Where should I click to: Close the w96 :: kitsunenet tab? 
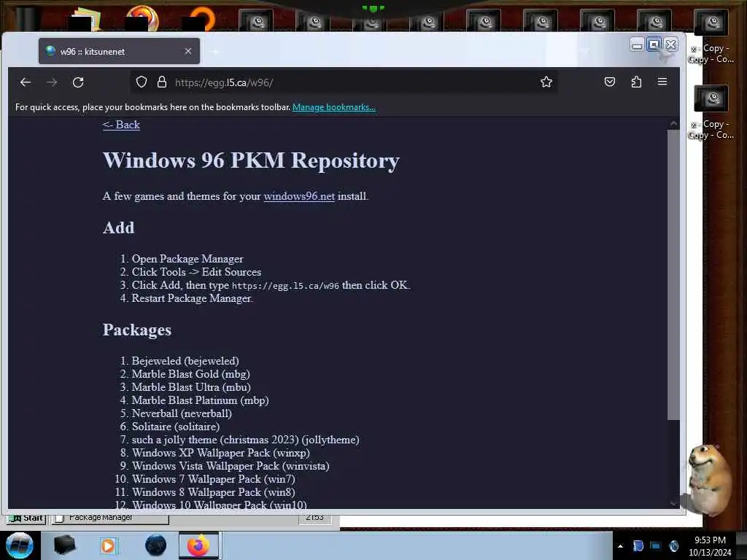tap(188, 51)
